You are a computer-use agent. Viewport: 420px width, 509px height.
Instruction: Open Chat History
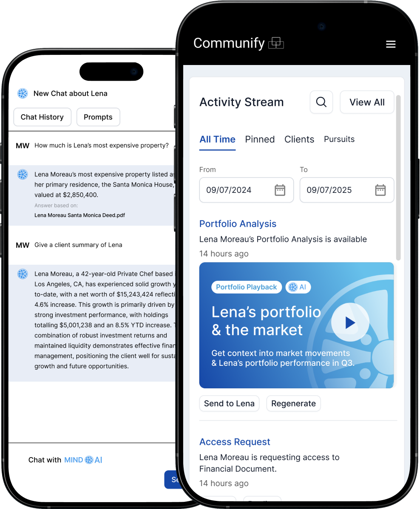[x=42, y=117]
